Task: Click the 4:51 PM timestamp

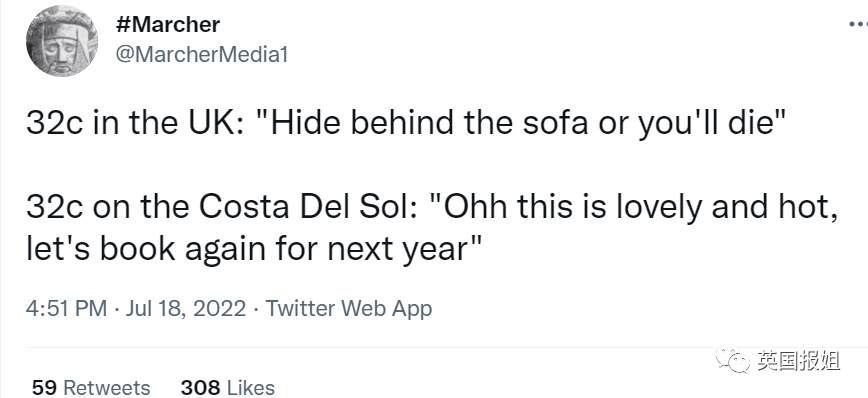Action: coord(66,308)
